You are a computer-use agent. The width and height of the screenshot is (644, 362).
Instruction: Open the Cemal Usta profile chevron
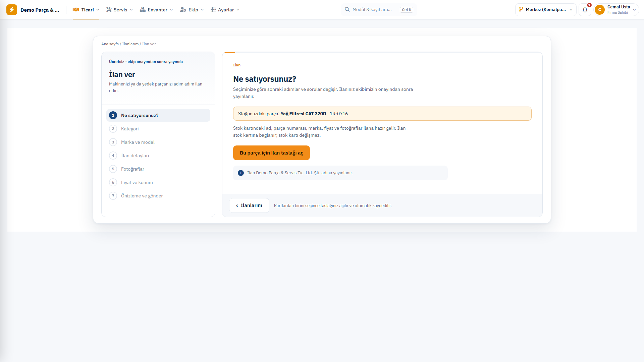[x=634, y=10]
